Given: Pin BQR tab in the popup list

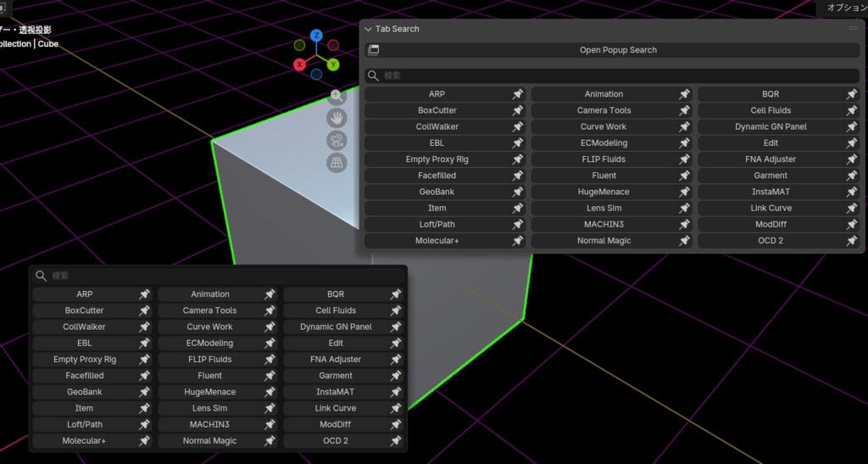Looking at the screenshot, I should pos(395,294).
